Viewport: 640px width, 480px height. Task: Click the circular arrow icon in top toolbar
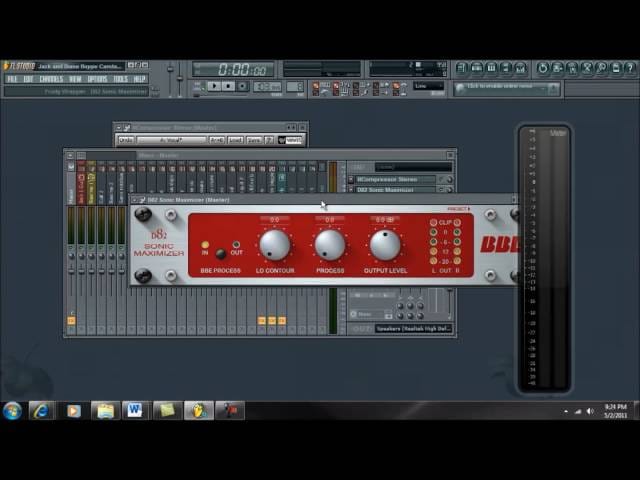tap(542, 68)
